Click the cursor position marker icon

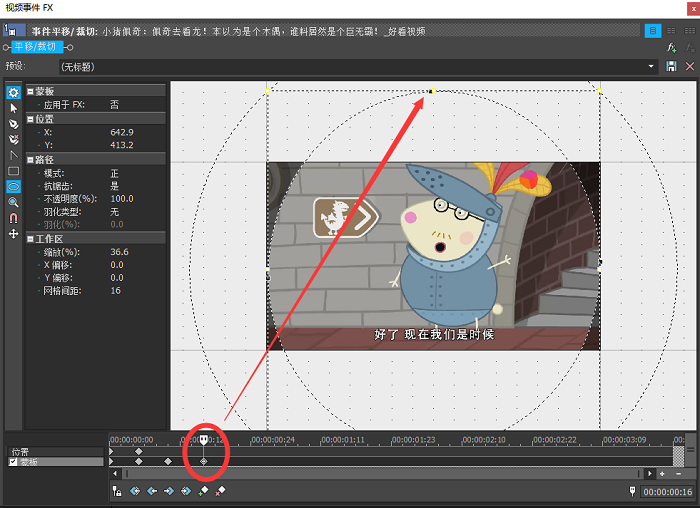tap(632, 491)
